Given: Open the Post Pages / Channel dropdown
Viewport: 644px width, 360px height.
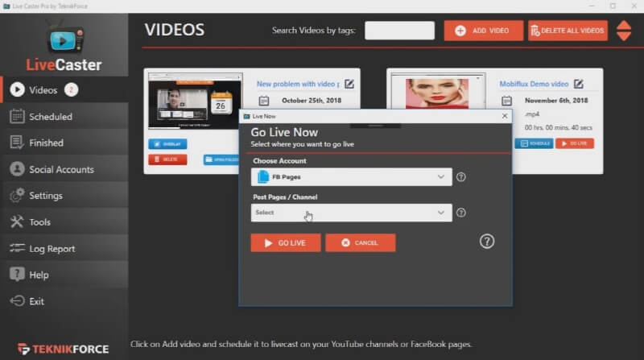Looking at the screenshot, I should coord(352,213).
